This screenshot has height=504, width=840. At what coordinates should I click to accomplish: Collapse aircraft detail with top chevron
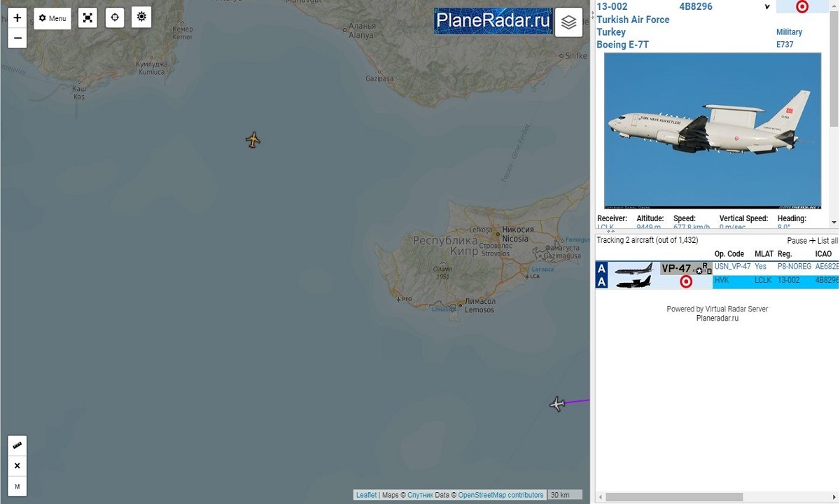(x=767, y=7)
